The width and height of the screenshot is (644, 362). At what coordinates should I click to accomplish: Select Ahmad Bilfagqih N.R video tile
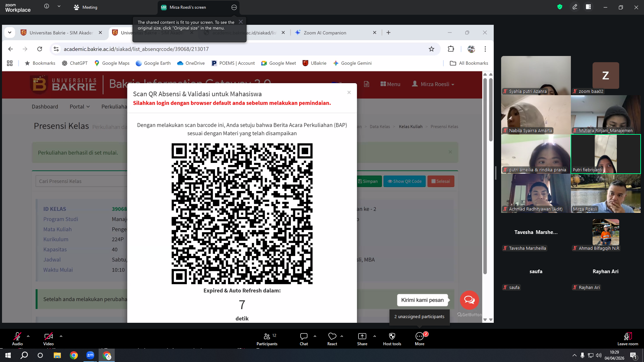tap(606, 232)
